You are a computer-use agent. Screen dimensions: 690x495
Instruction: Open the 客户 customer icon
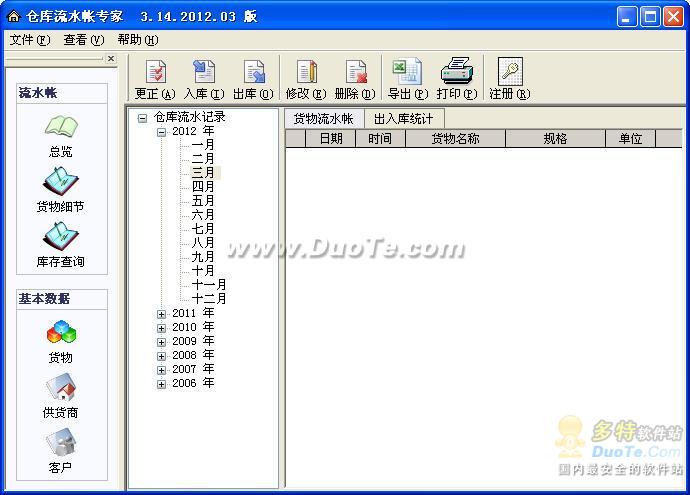61,442
